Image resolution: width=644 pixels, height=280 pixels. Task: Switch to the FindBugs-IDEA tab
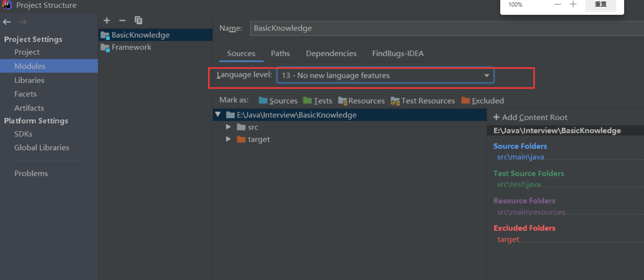point(398,53)
